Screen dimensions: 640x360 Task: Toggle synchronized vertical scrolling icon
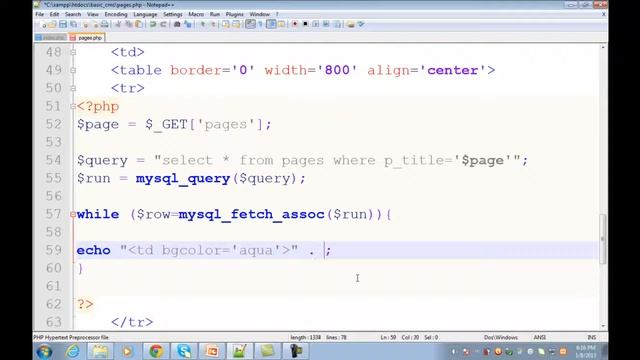225,24
